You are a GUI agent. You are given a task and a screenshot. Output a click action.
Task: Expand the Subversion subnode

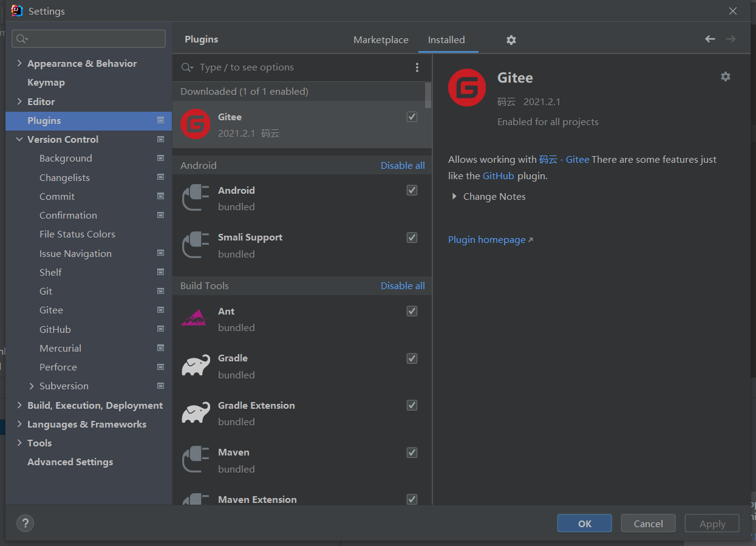pyautogui.click(x=32, y=386)
